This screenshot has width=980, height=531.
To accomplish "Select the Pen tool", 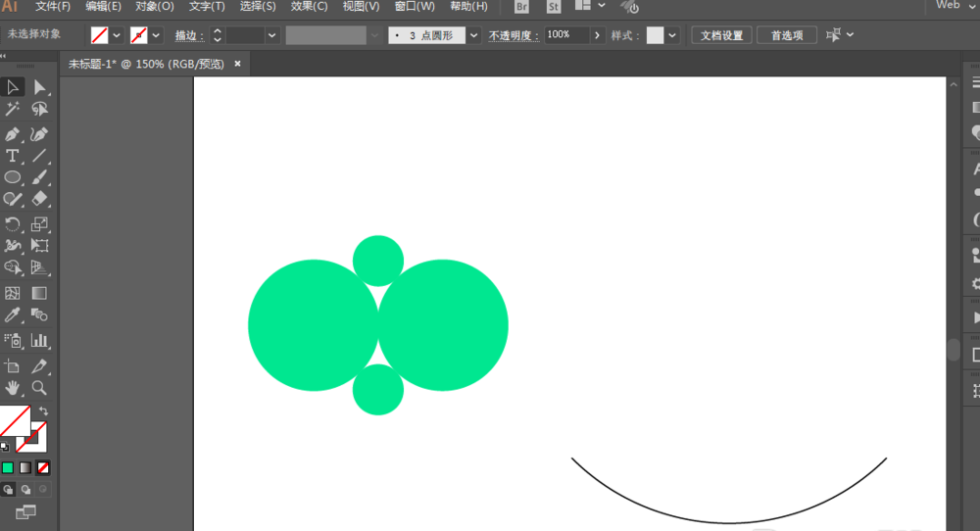I will pyautogui.click(x=13, y=134).
